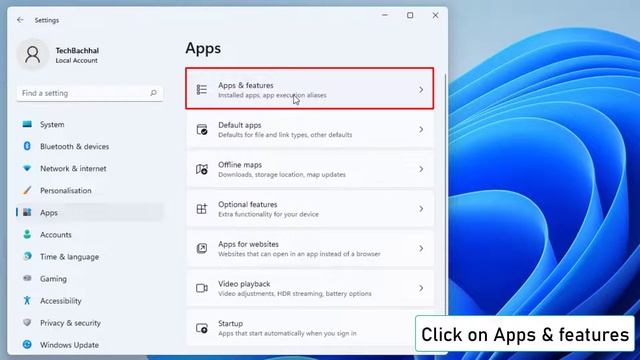This screenshot has width=640, height=360.
Task: Click the Apps sidebar icon
Action: [27, 212]
